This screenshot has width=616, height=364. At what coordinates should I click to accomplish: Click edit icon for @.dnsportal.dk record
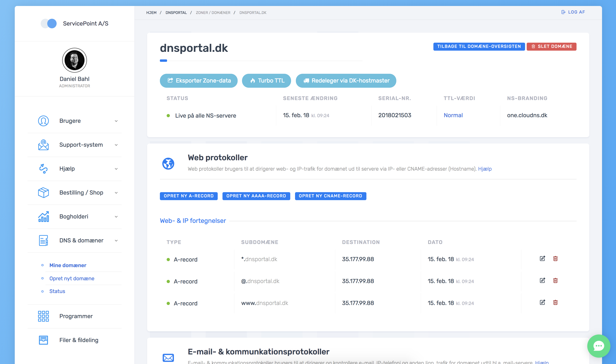pos(542,280)
